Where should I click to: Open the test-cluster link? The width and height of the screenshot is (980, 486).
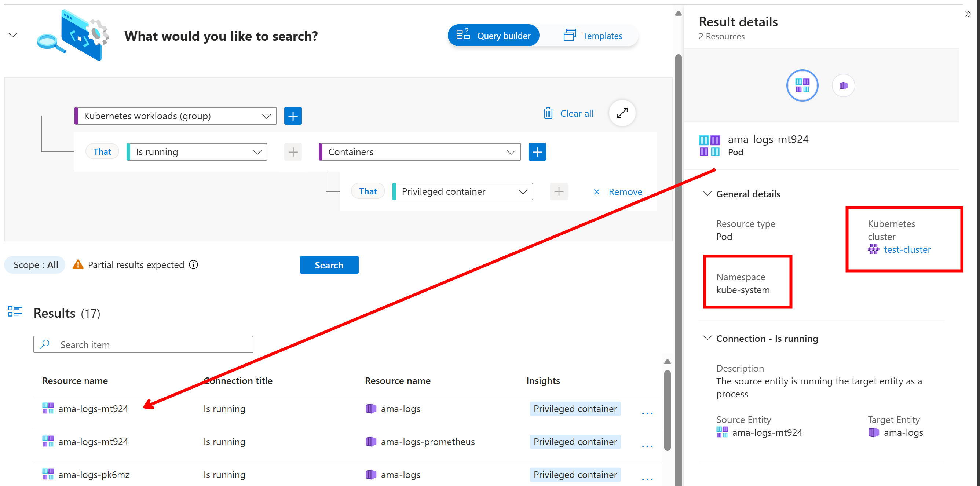[x=907, y=249]
